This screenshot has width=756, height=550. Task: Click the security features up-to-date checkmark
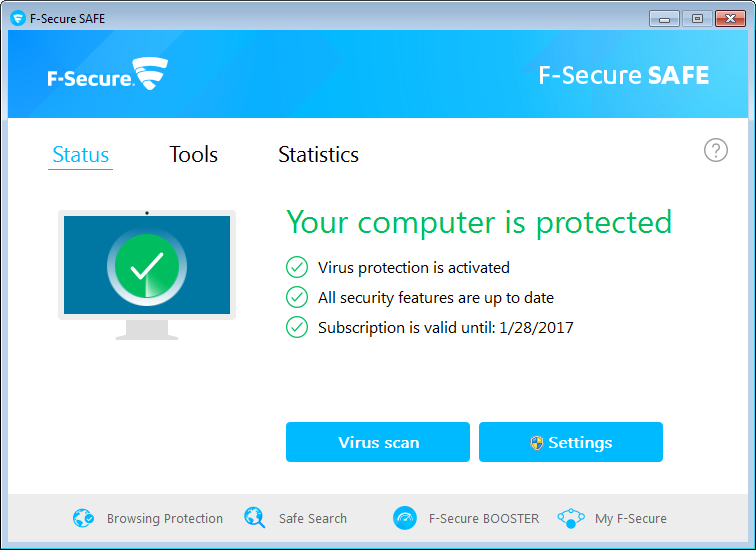(x=297, y=297)
